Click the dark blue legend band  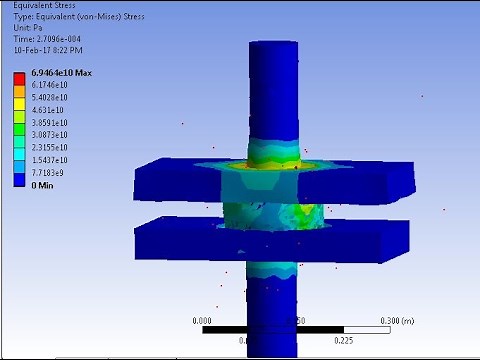(19, 180)
